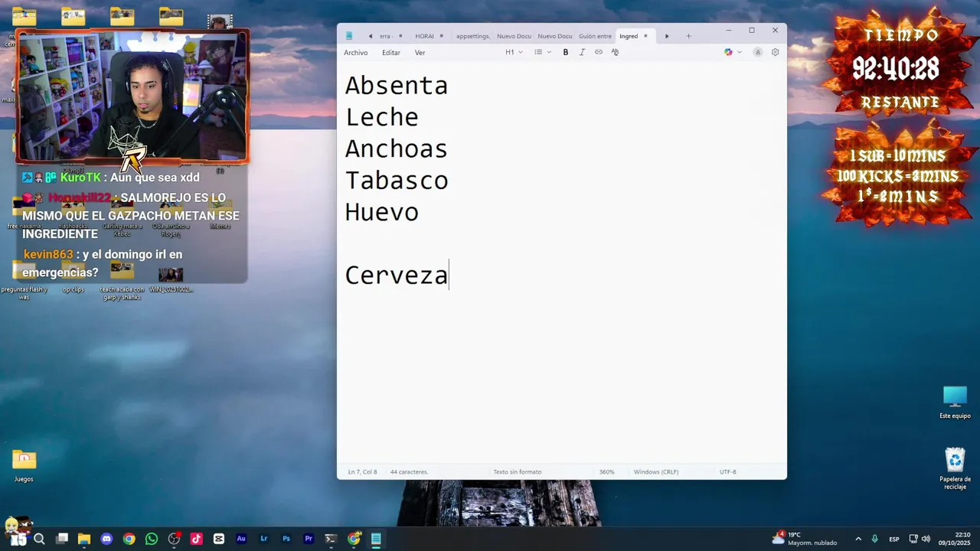Show hidden system tray icons
The image size is (980, 551).
tap(857, 539)
